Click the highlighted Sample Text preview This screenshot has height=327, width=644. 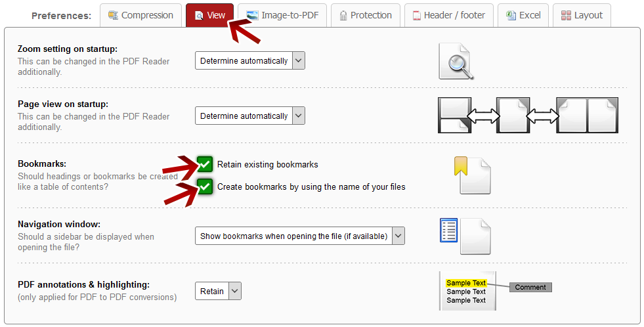click(x=466, y=283)
